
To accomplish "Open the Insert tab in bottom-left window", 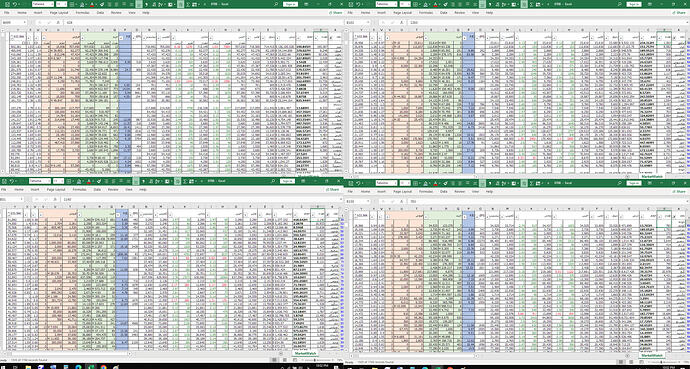I will click(35, 190).
